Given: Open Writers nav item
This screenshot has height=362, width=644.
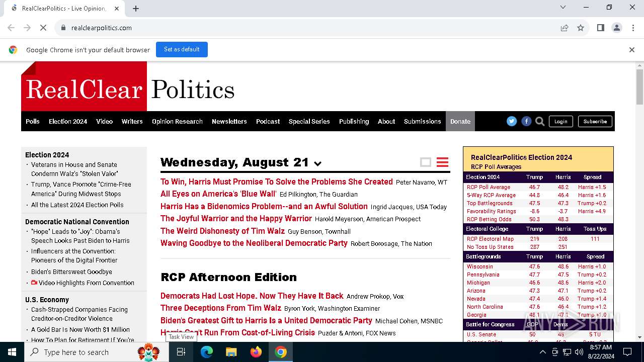Looking at the screenshot, I should (132, 121).
